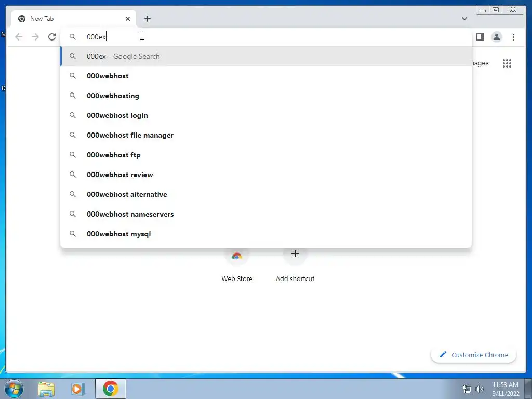The image size is (532, 399).
Task: Click the browser back arrow
Action: (x=19, y=37)
